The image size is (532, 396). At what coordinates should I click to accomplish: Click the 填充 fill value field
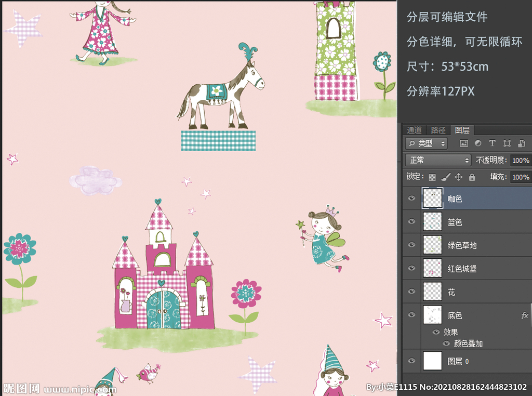tap(521, 177)
